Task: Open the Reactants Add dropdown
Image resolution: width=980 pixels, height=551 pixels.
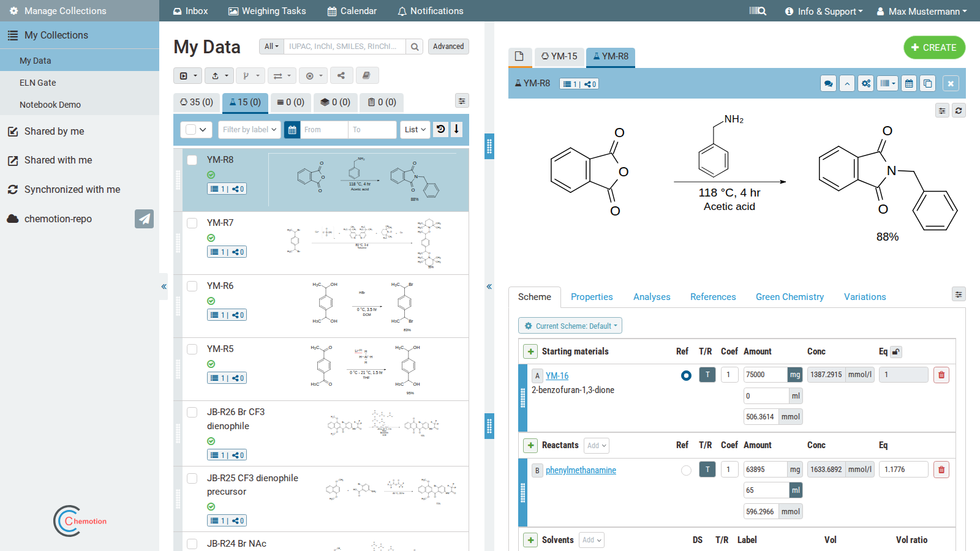Action: (597, 446)
